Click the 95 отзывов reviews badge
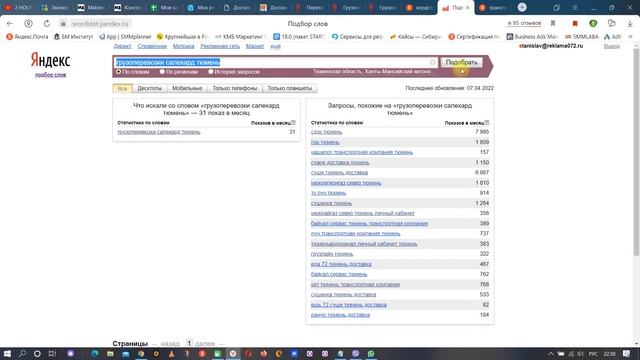This screenshot has width=640, height=360. click(524, 23)
